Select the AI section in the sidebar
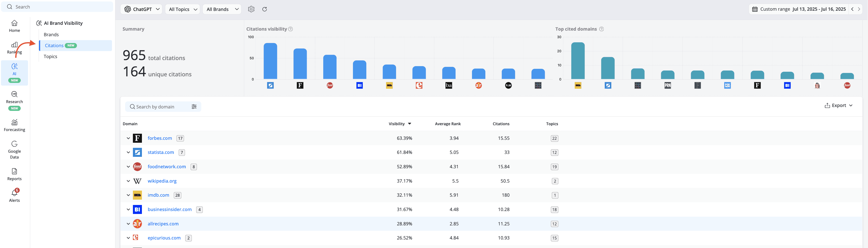 [15, 73]
